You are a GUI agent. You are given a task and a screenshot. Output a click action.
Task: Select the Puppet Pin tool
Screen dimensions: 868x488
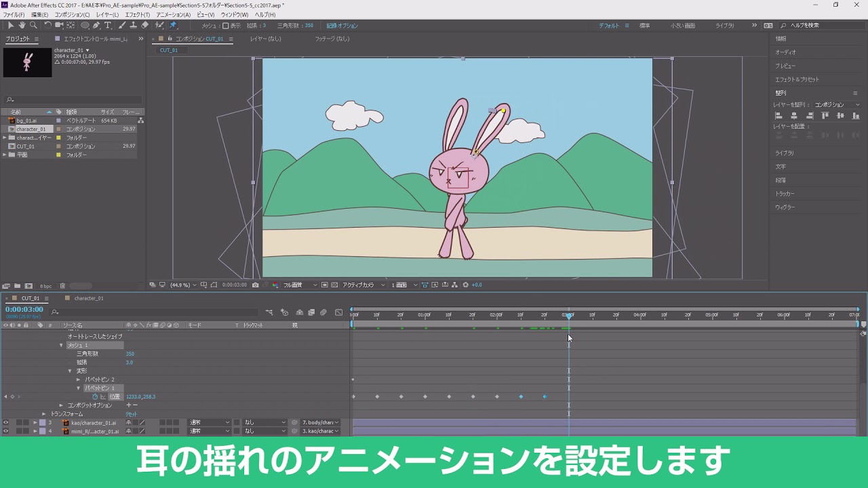click(x=173, y=26)
